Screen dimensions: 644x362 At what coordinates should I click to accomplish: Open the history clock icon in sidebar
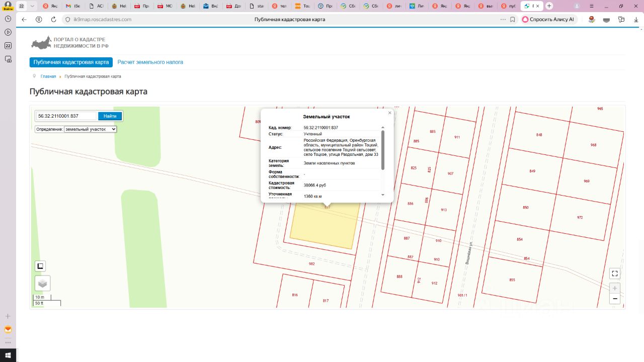(x=8, y=18)
